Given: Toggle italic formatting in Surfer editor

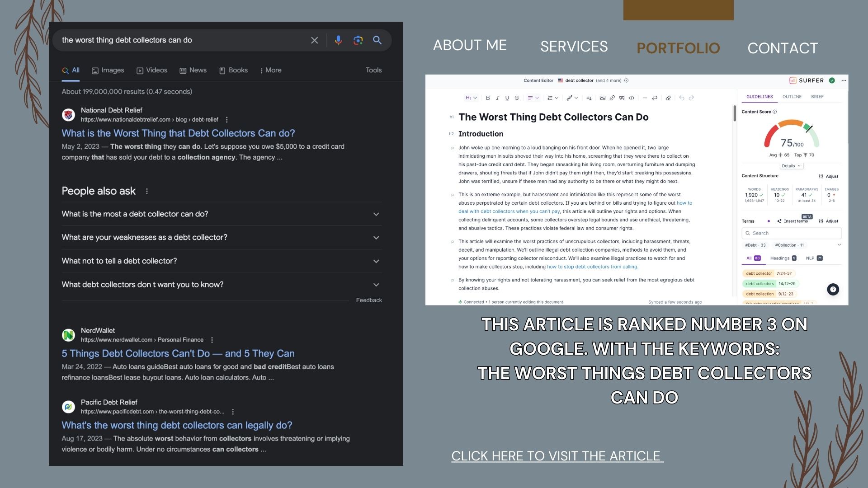Looking at the screenshot, I should (497, 98).
